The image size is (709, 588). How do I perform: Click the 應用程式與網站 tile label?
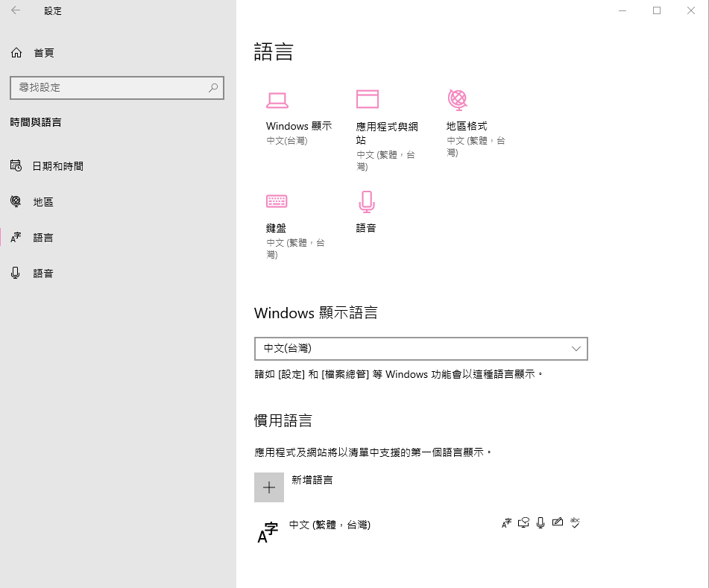click(387, 133)
